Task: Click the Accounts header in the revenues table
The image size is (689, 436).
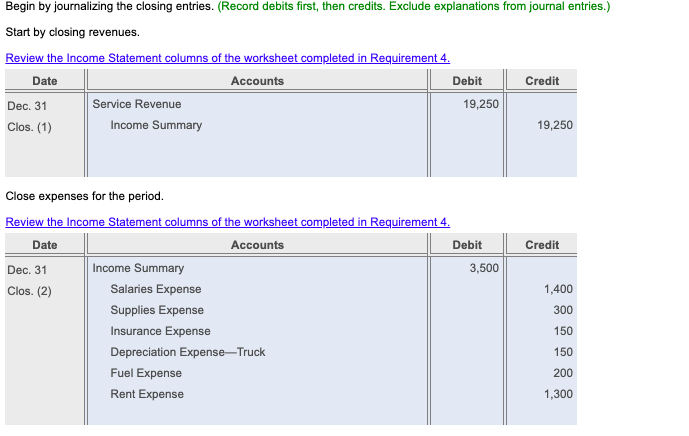Action: (x=257, y=81)
